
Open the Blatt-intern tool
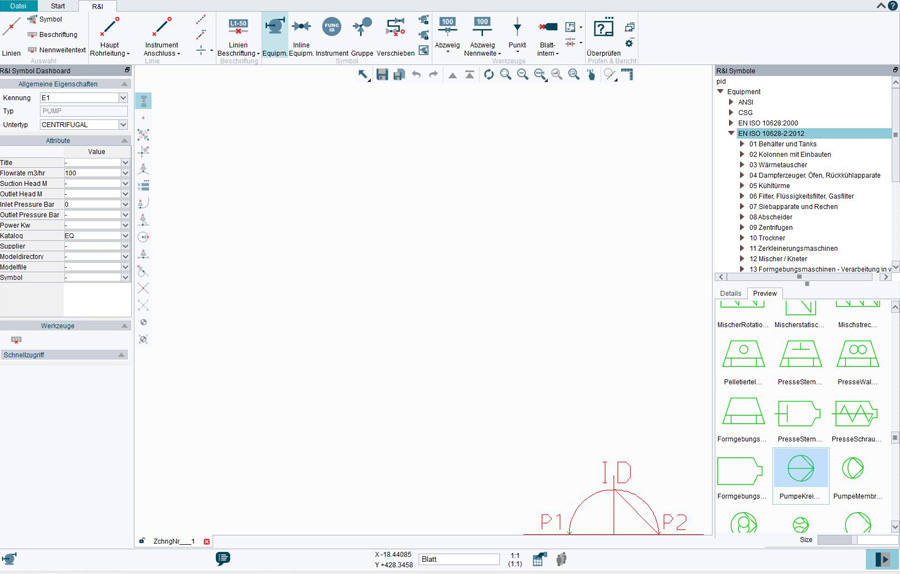click(x=548, y=36)
